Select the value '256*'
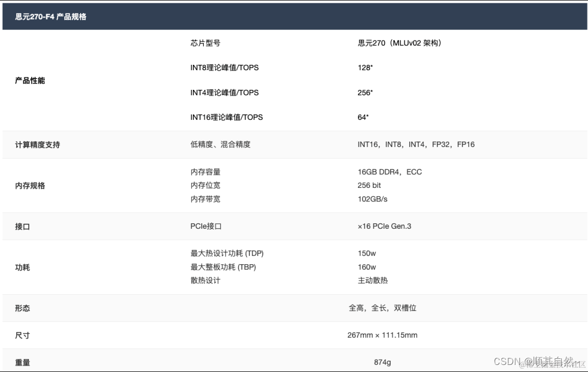The height and width of the screenshot is (372, 588). tap(365, 93)
